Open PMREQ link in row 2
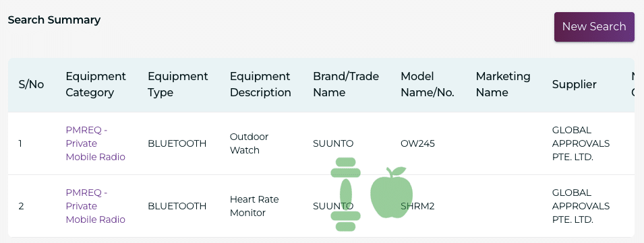The image size is (644, 243). (95, 206)
